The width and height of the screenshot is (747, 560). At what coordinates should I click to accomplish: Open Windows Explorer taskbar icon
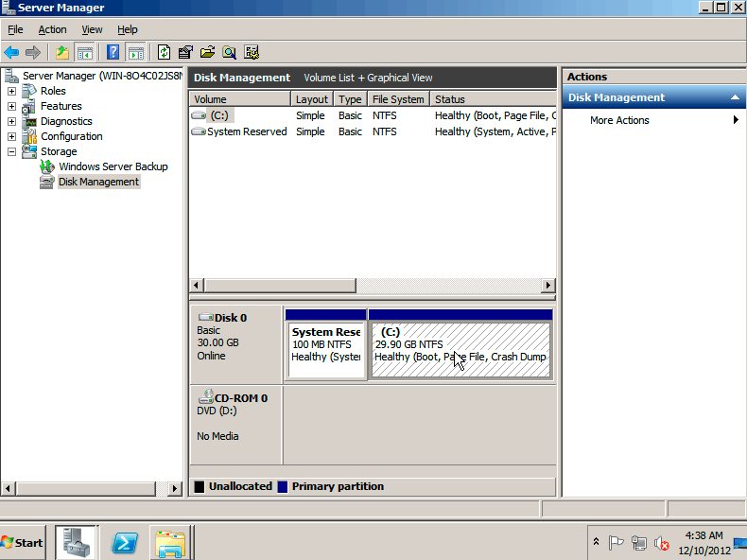[x=170, y=543]
